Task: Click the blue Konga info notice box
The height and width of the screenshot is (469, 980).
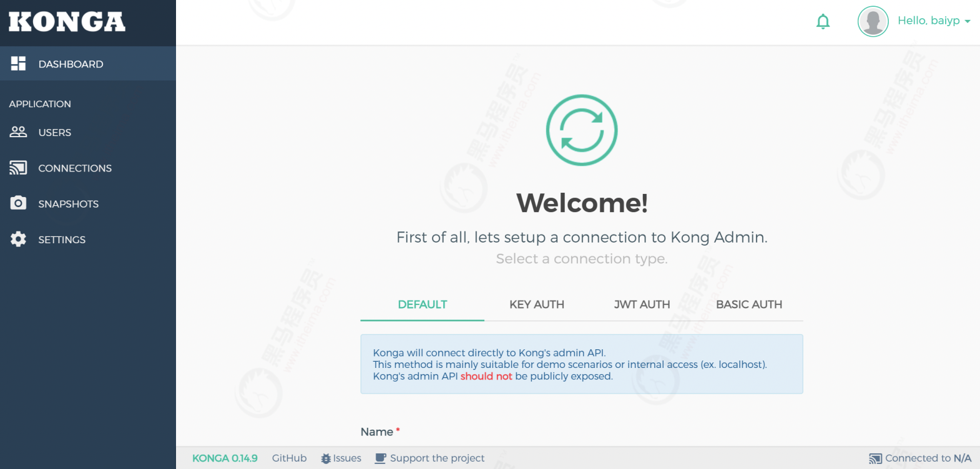Action: [582, 364]
